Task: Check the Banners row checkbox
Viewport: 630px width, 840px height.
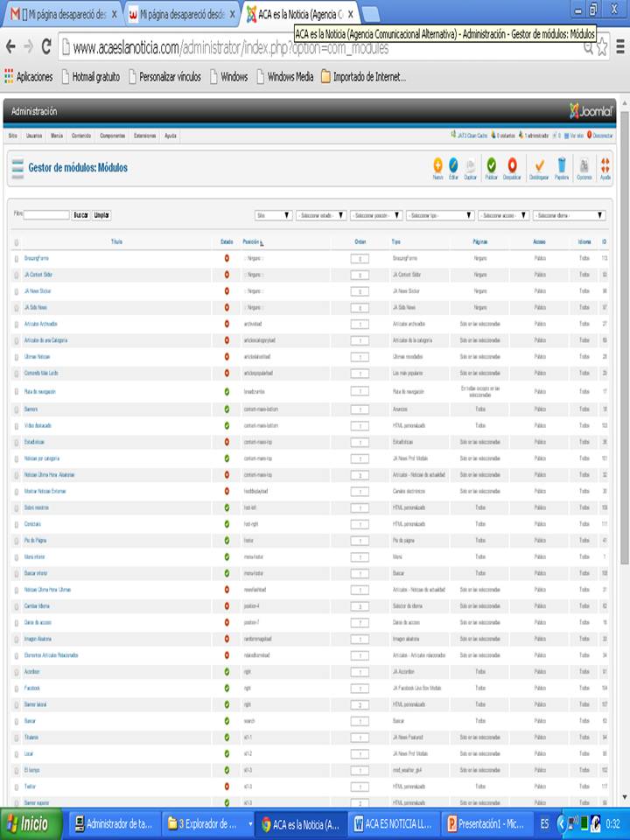Action: click(x=16, y=409)
